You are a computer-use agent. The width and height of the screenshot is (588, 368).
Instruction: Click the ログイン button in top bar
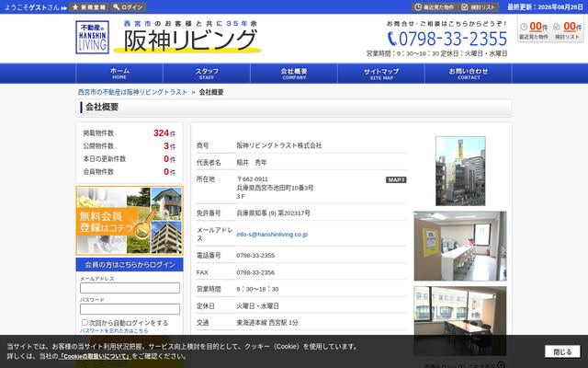coord(128,7)
